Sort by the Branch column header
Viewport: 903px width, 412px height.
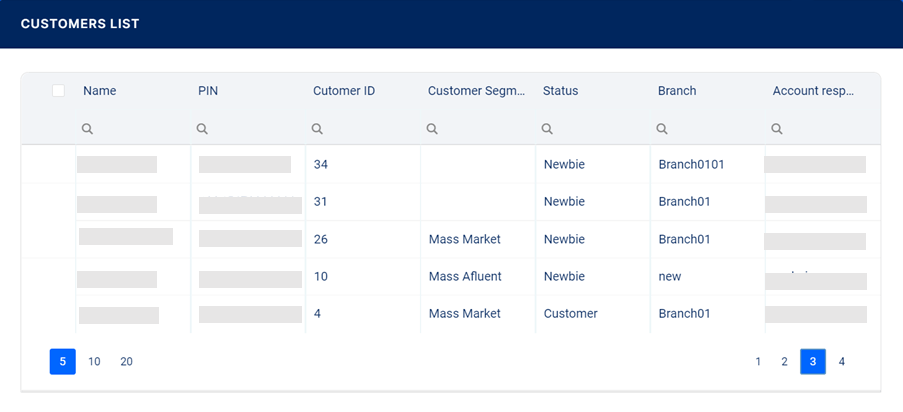pos(677,91)
